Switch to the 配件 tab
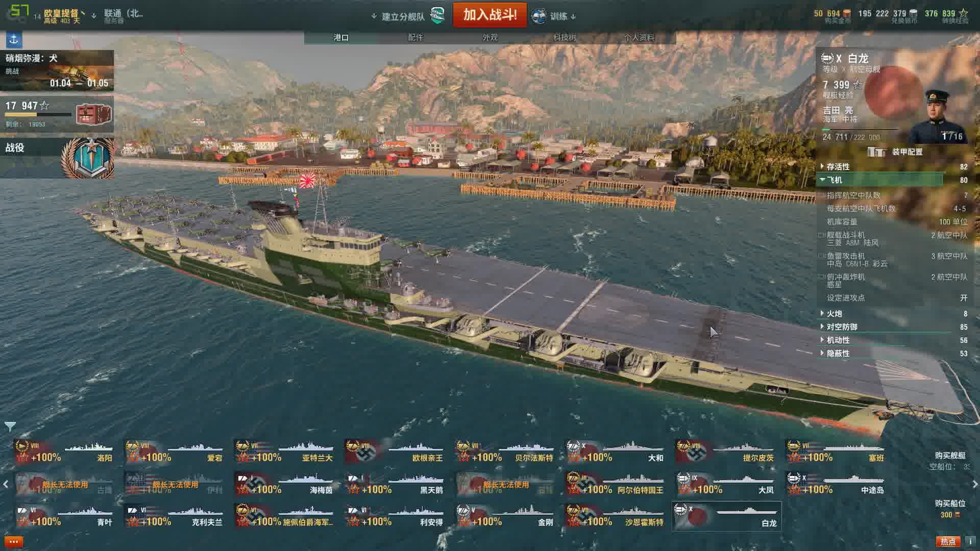Image resolution: width=980 pixels, height=551 pixels. (415, 37)
